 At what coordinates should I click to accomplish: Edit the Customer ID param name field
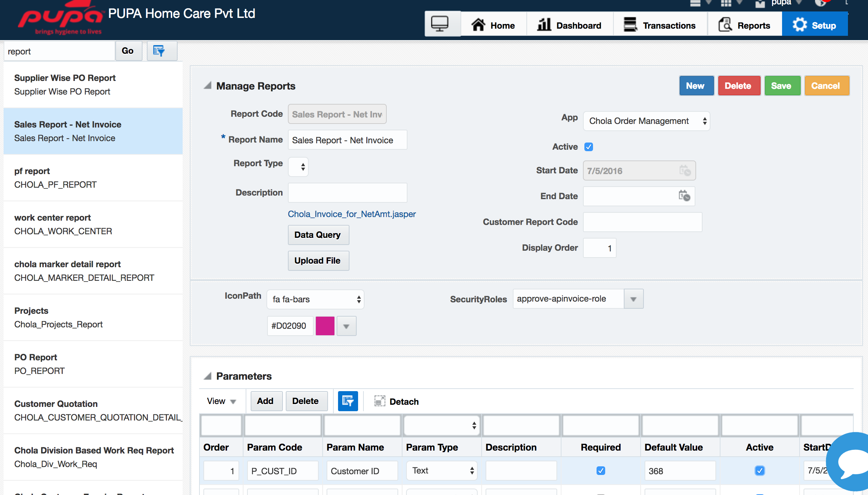pyautogui.click(x=362, y=471)
